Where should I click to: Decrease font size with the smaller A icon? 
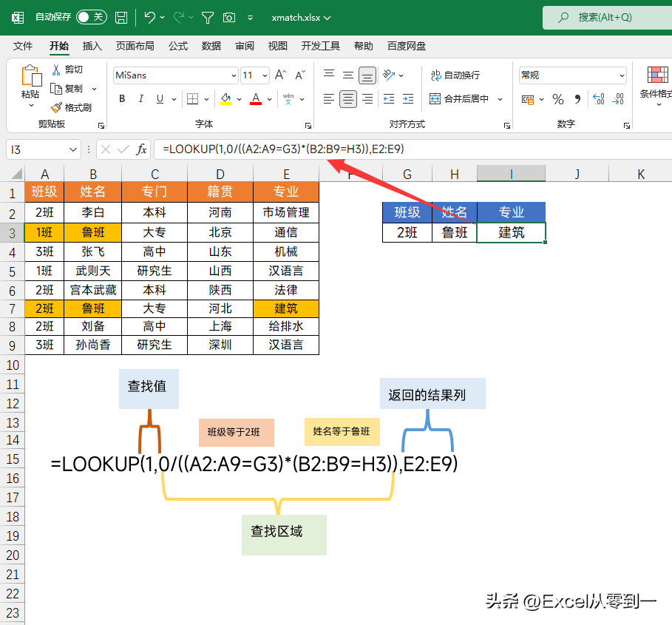[300, 75]
